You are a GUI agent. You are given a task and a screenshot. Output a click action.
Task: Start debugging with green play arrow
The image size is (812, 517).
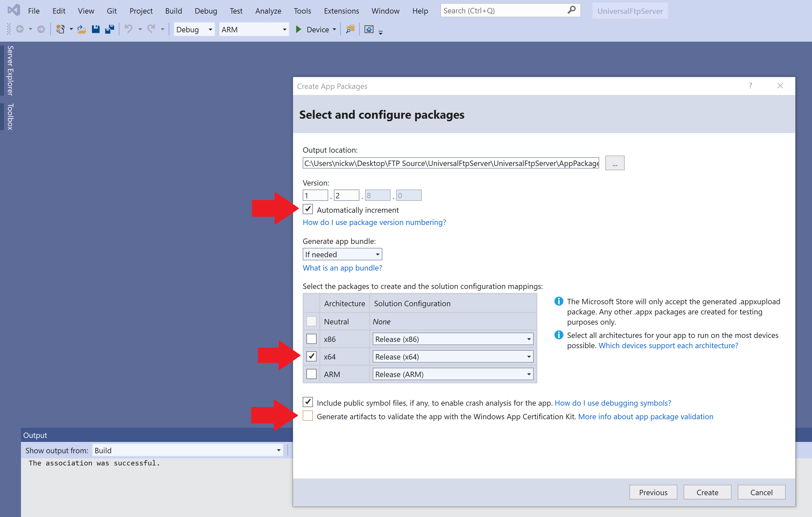pyautogui.click(x=298, y=30)
